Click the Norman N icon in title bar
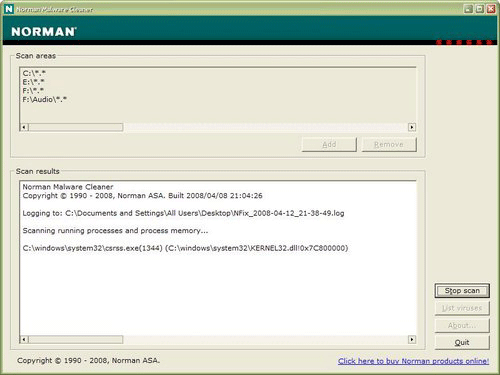This screenshot has width=500, height=375. tap(9, 9)
